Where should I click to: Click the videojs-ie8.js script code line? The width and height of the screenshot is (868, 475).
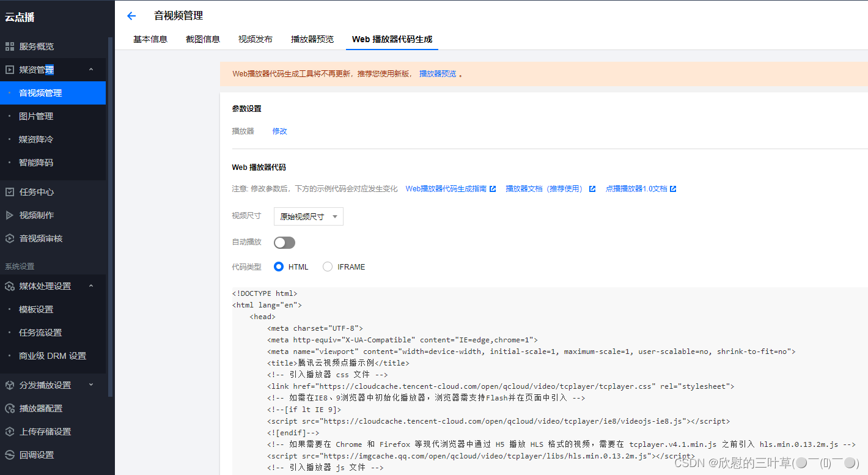(x=498, y=421)
